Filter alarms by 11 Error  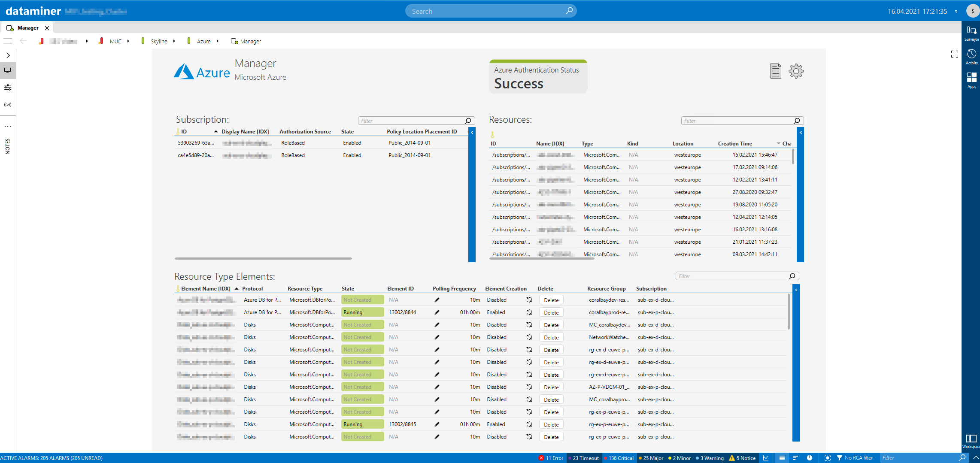click(551, 458)
